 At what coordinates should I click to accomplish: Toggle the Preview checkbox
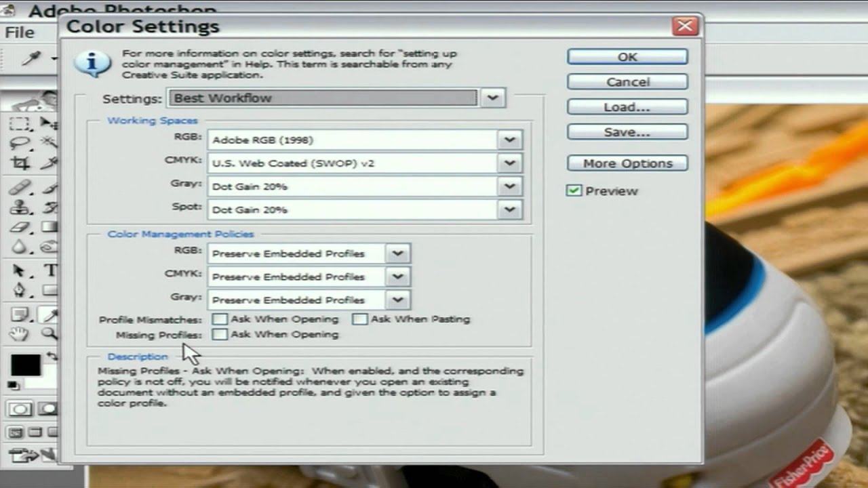[x=574, y=191]
